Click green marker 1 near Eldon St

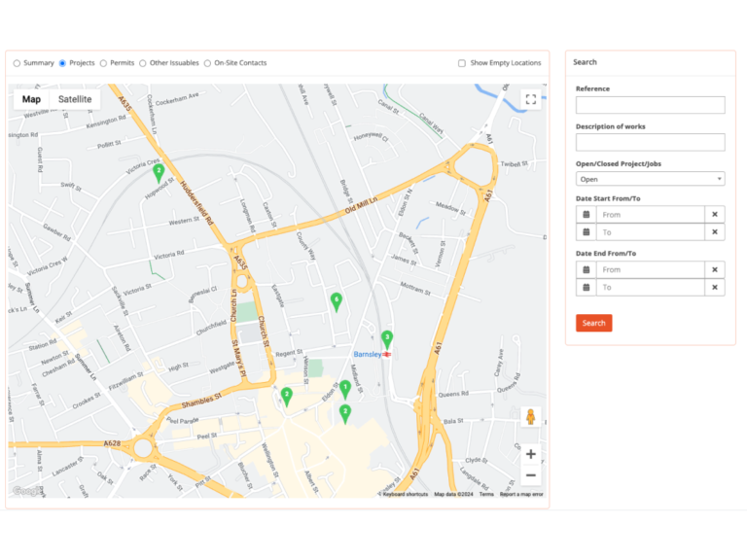(x=345, y=390)
